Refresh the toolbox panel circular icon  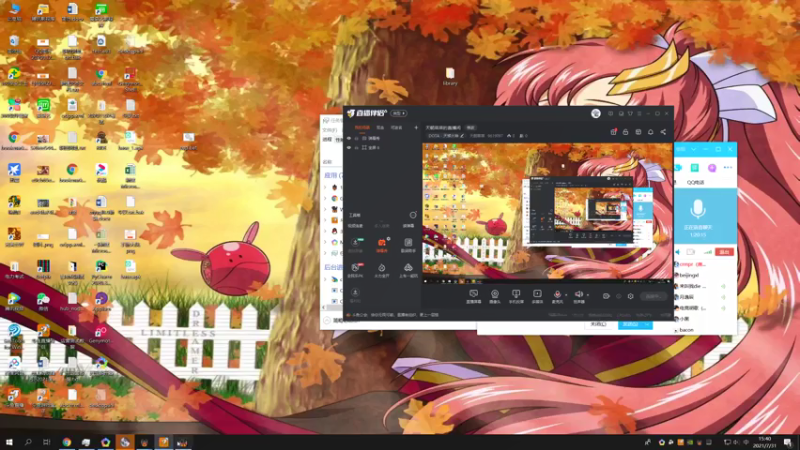click(413, 215)
